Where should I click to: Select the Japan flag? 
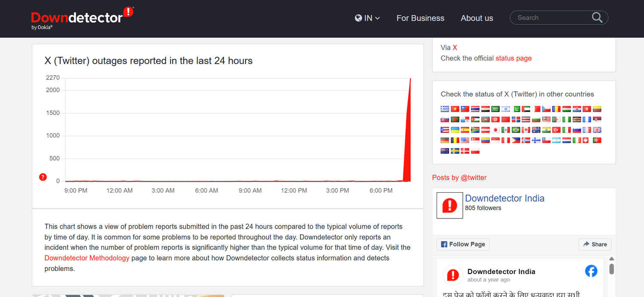pyautogui.click(x=495, y=130)
